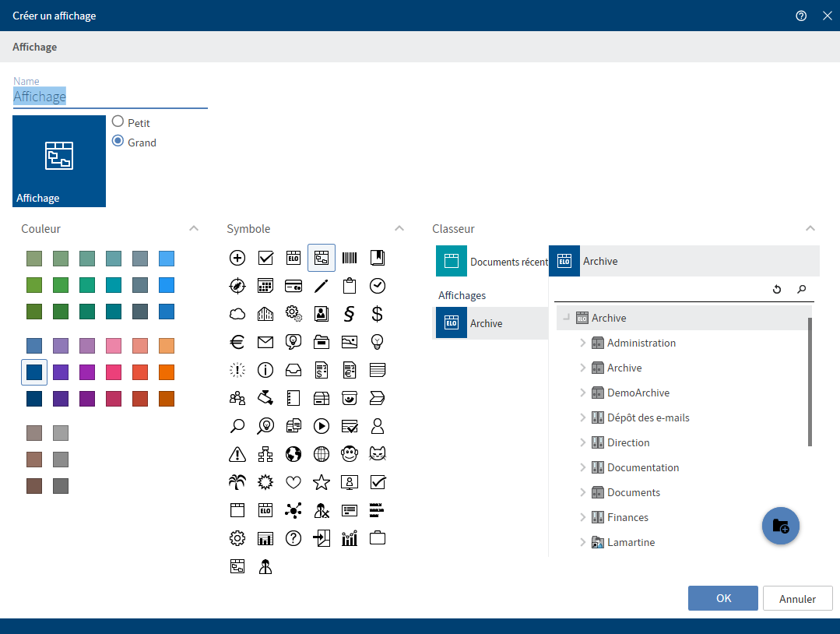Expand the Administration folder
This screenshot has width=840, height=634.
tap(582, 343)
